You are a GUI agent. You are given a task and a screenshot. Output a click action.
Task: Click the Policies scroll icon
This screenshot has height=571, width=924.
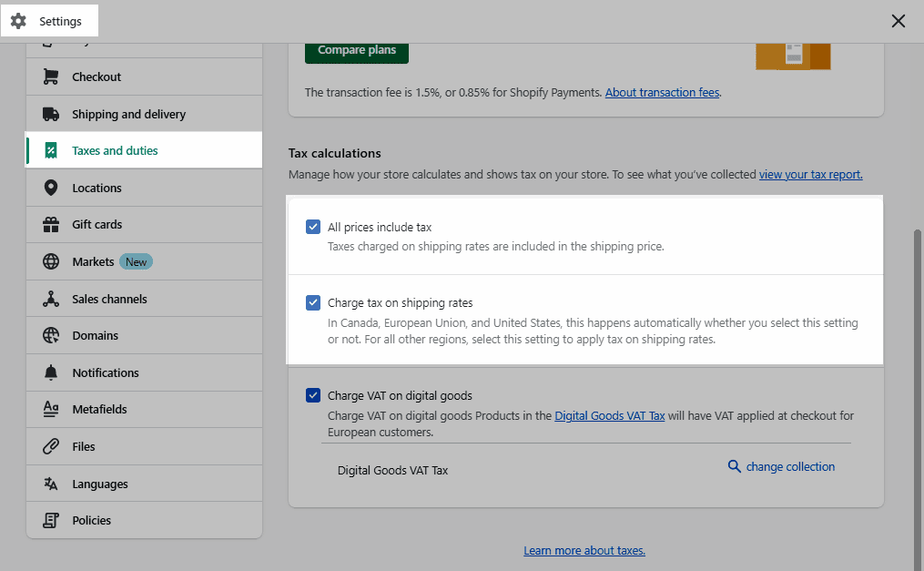51,520
